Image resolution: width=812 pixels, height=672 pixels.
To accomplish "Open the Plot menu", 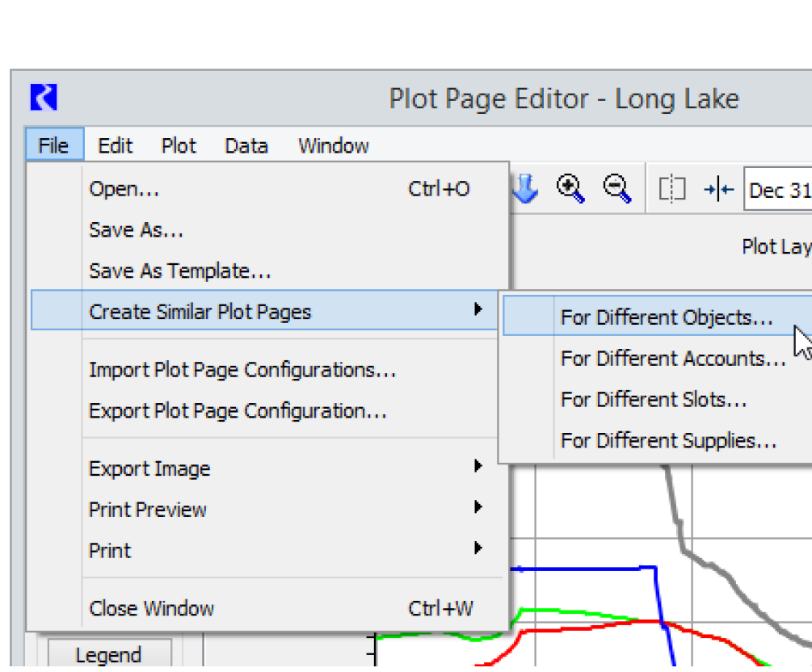I will pos(179,146).
